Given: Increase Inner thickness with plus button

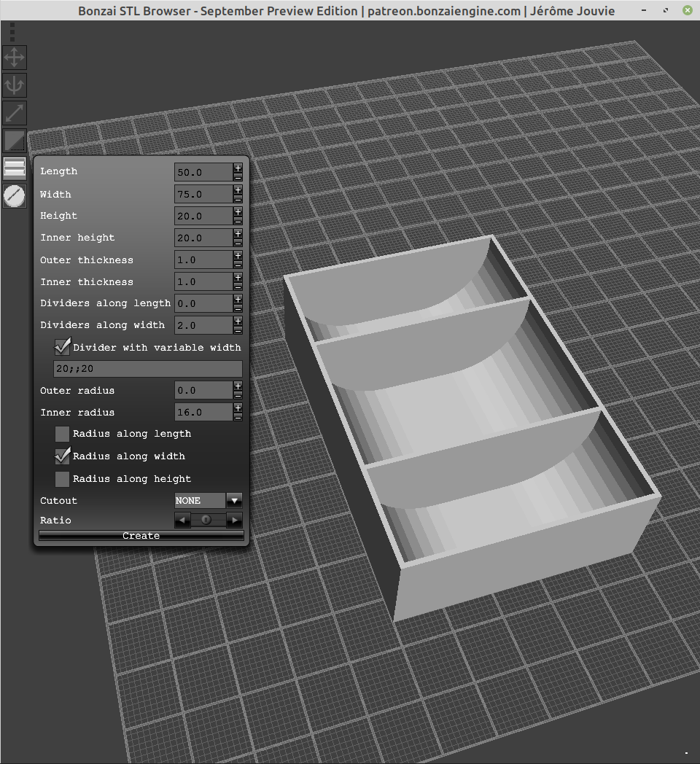Looking at the screenshot, I should (x=238, y=277).
